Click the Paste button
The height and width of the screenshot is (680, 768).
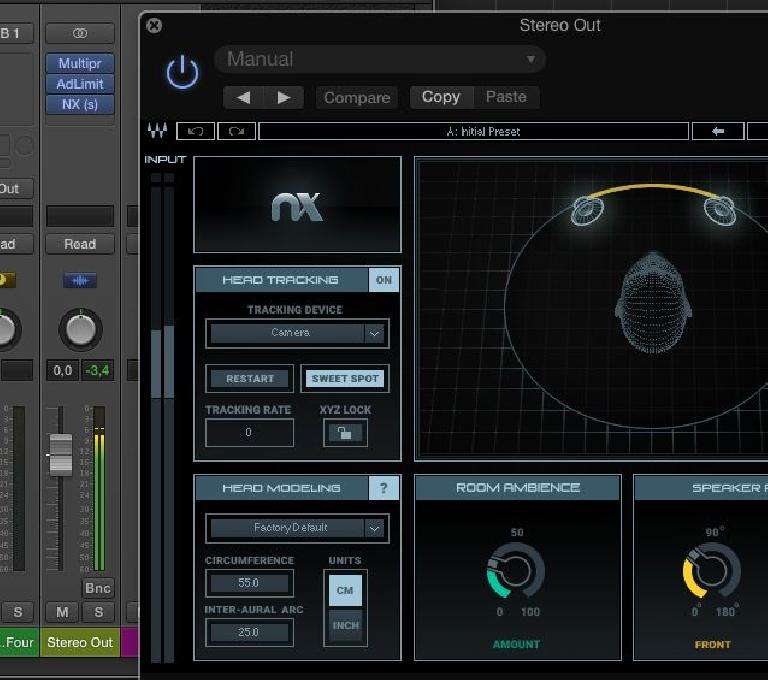506,97
